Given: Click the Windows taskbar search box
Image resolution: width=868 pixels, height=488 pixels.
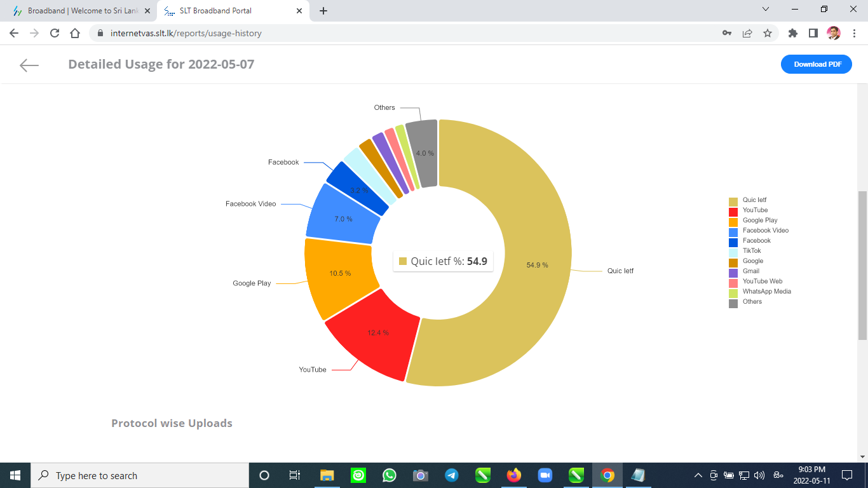Looking at the screenshot, I should 140,475.
